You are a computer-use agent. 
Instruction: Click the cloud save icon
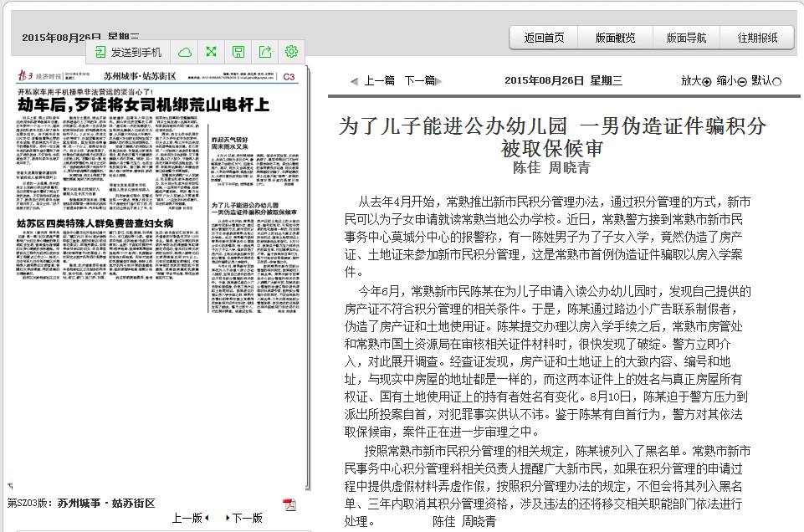185,52
